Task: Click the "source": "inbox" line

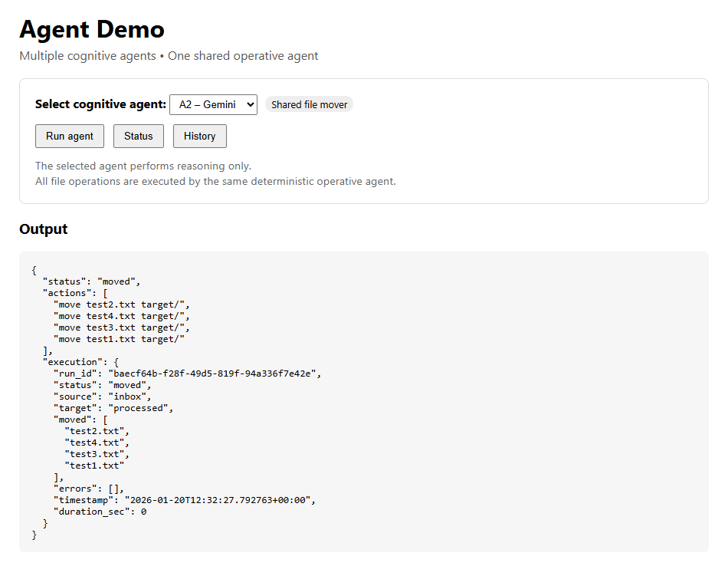Action: (102, 397)
